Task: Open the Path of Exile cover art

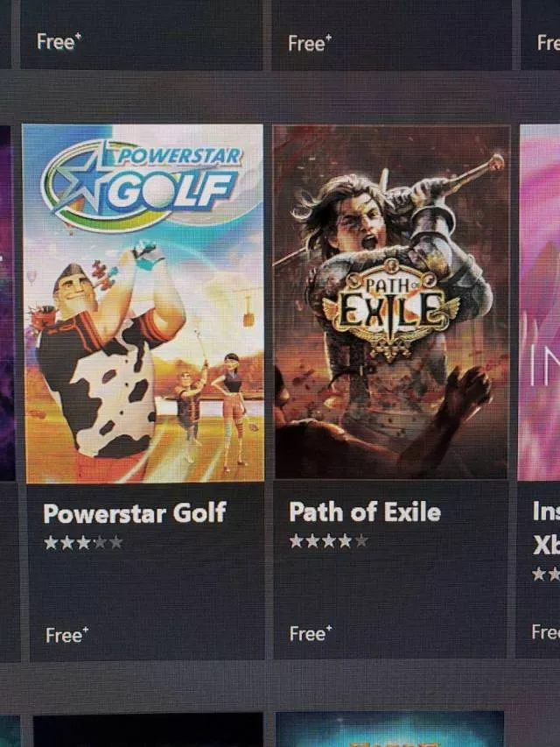Action: click(391, 302)
